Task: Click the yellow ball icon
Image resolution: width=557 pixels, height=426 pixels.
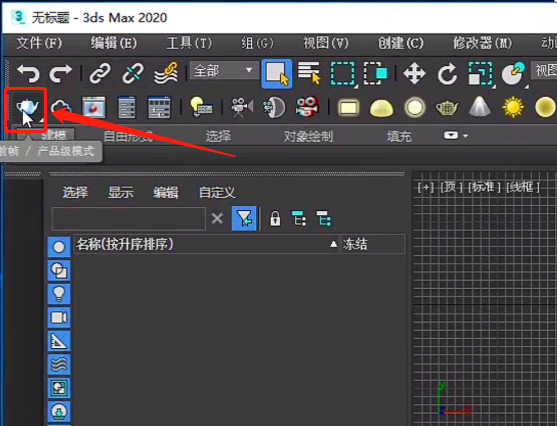Action: 545,107
